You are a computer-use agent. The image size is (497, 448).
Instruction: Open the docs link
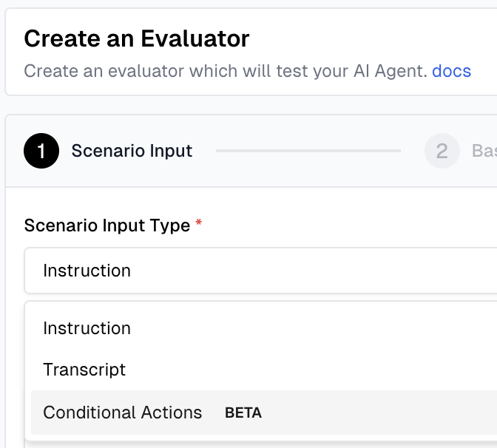tap(451, 72)
